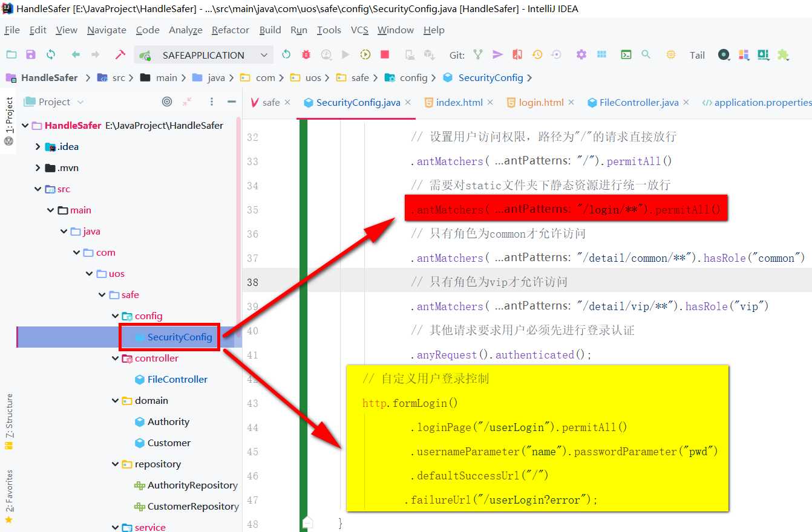Image resolution: width=812 pixels, height=532 pixels.
Task: Open the Refactor menu
Action: (230, 30)
